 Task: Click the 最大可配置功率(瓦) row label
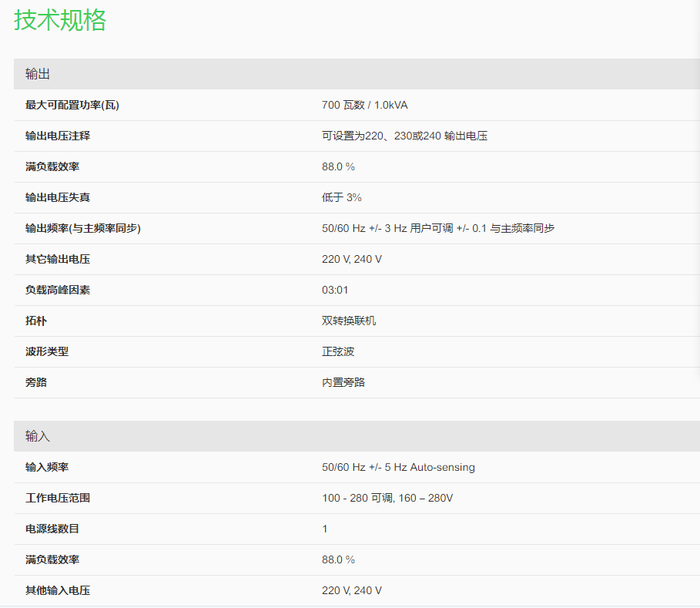point(72,105)
